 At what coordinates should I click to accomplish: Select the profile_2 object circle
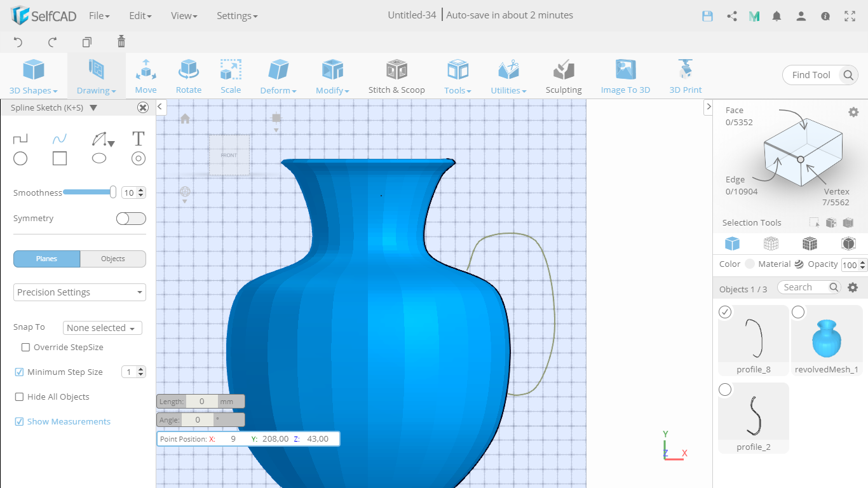[725, 390]
